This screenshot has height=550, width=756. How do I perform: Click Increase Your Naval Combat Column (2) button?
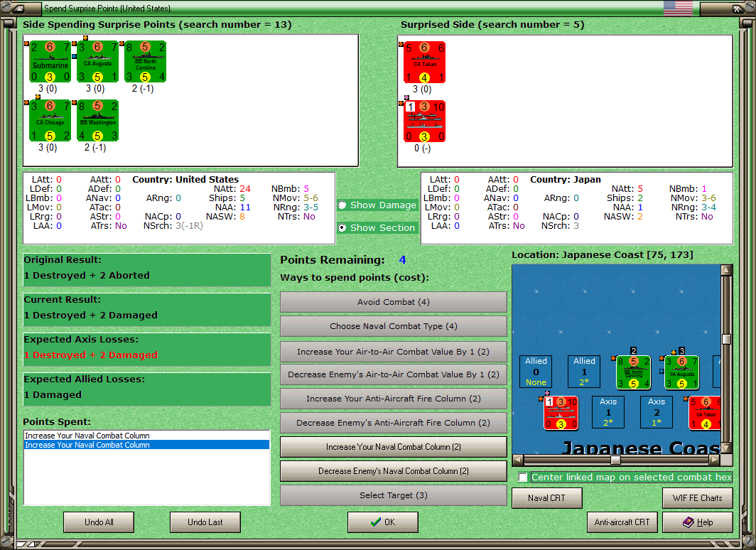point(393,447)
